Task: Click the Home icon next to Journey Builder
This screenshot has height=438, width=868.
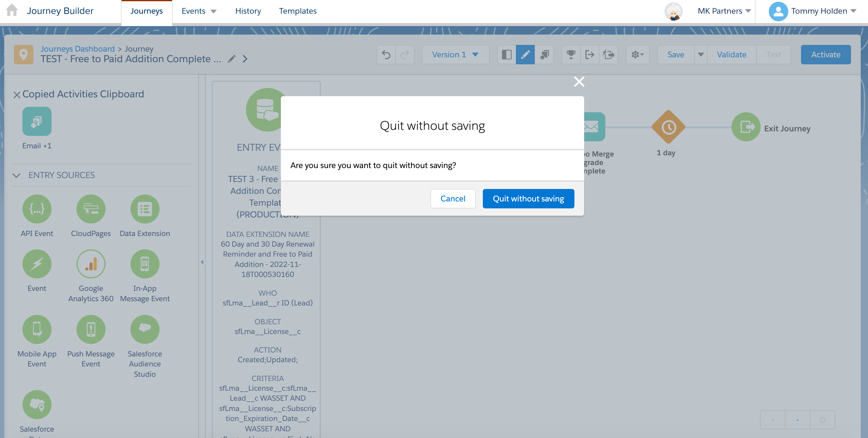Action: 12,10
